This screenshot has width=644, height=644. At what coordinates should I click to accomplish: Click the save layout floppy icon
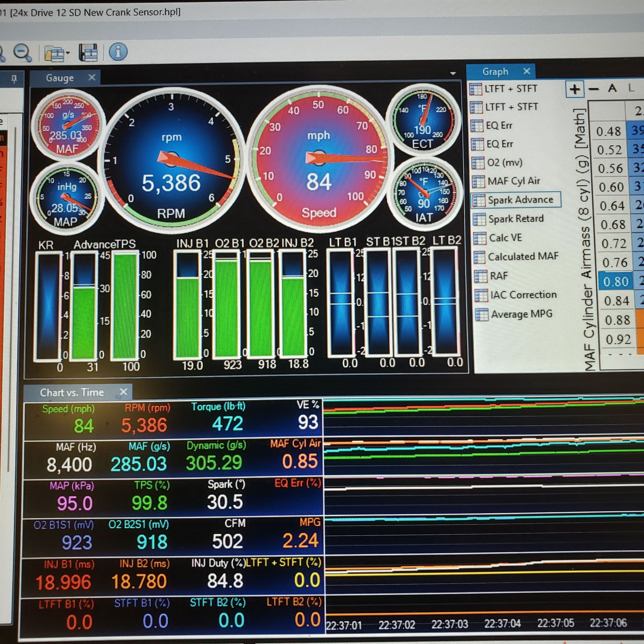(88, 52)
